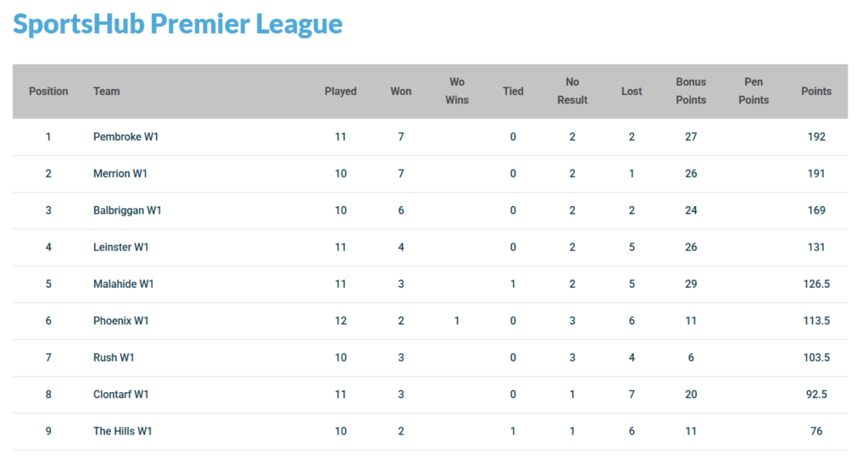
Task: Open the Pembroke W1 team link
Action: 125,137
